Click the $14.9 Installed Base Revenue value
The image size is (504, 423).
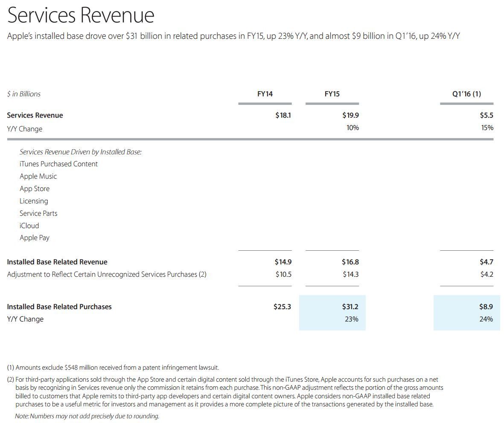coord(283,262)
